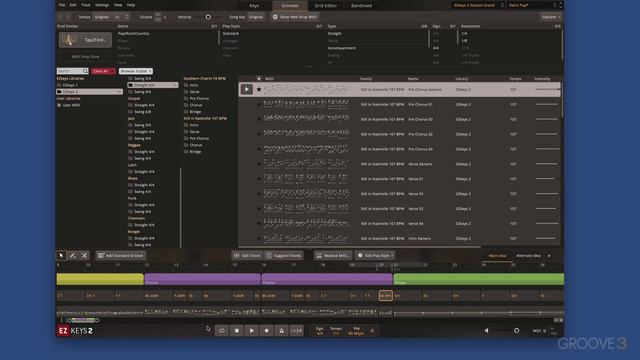Click the Replace MIDI button
This screenshot has height=360, width=640.
[x=333, y=256]
